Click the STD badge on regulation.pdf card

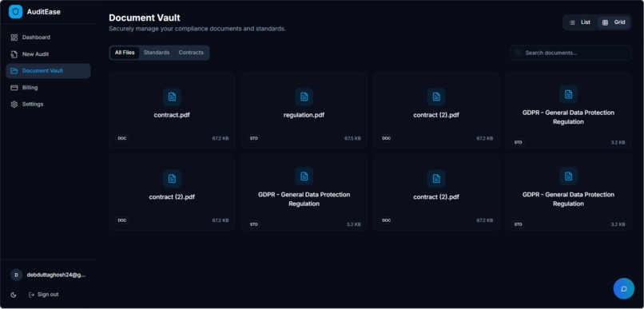click(x=254, y=139)
